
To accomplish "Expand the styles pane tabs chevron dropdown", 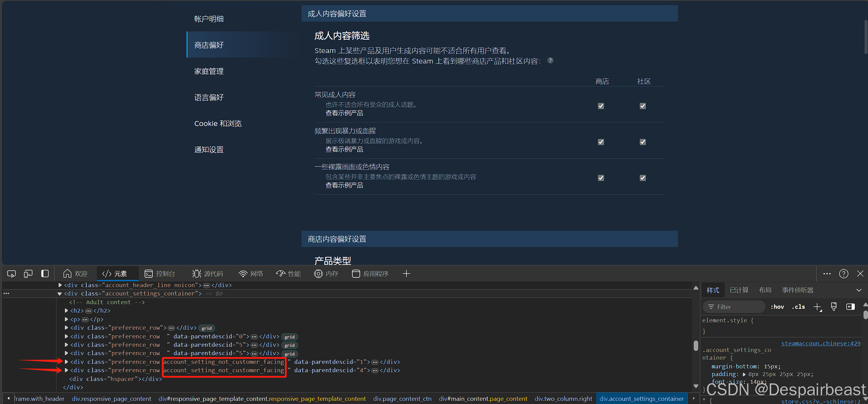I will tap(859, 290).
